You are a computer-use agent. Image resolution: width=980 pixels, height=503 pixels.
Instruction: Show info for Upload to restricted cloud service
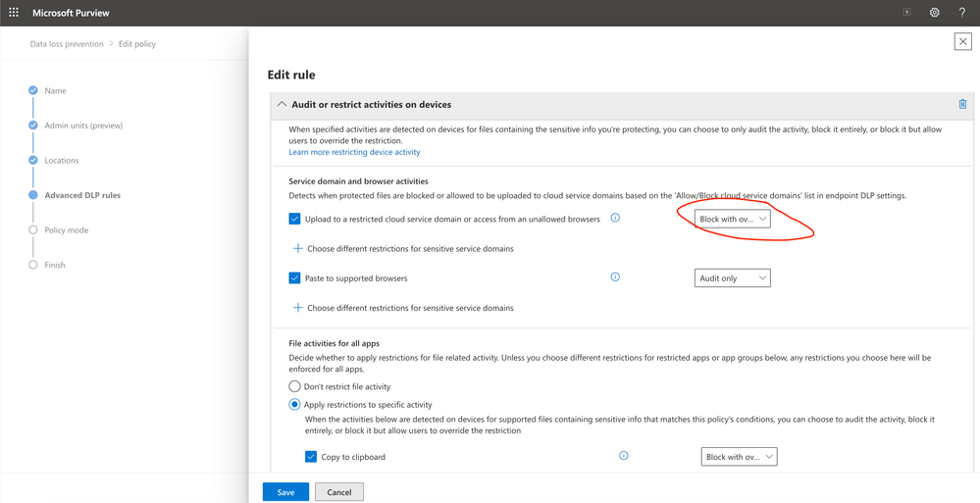(x=615, y=218)
